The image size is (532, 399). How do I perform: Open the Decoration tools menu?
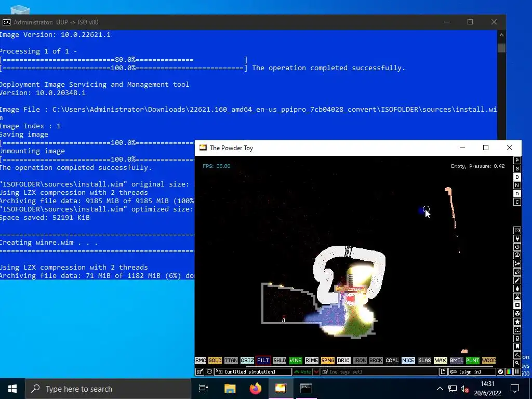click(517, 355)
